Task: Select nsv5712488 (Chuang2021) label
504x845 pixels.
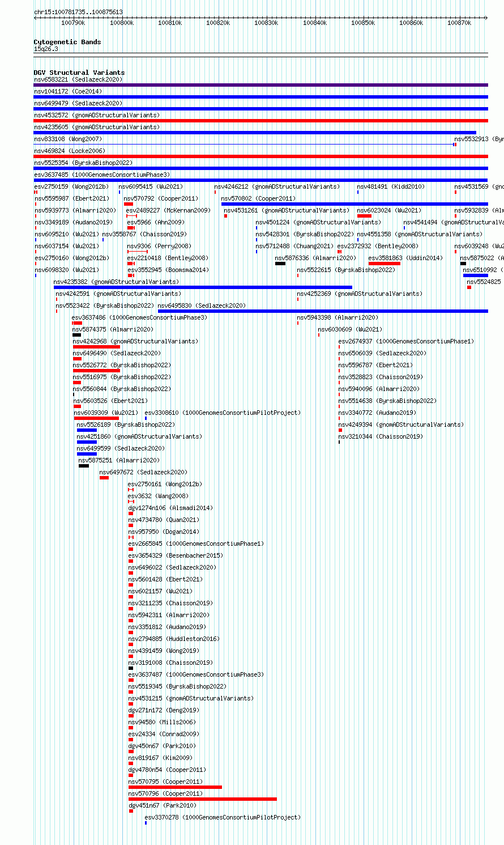Action: (x=294, y=246)
